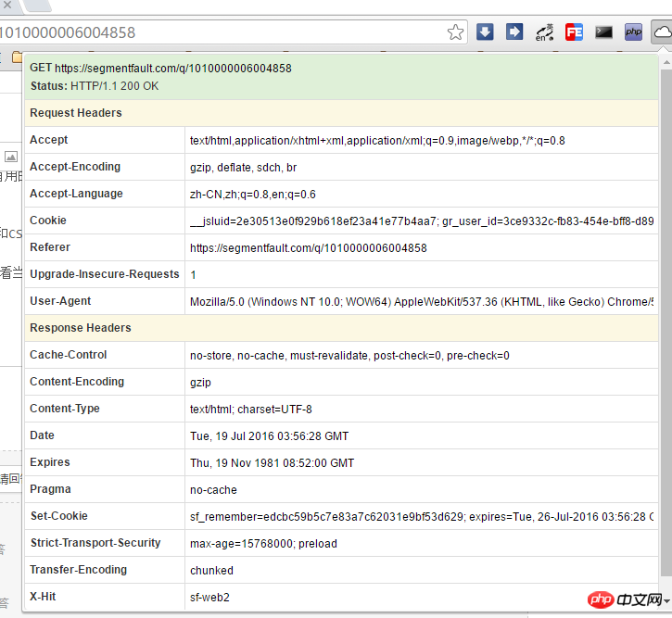Open the translate 'en' extension icon

pyautogui.click(x=544, y=32)
